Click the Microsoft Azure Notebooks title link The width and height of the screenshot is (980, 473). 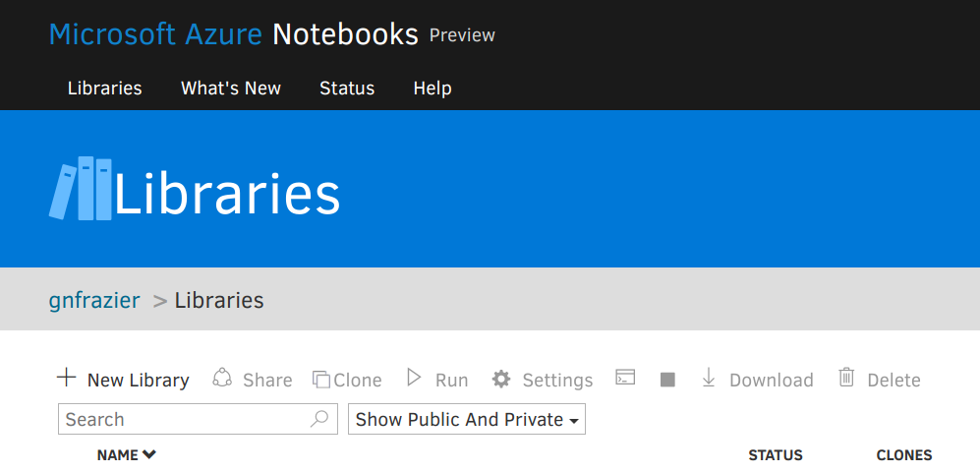[234, 34]
